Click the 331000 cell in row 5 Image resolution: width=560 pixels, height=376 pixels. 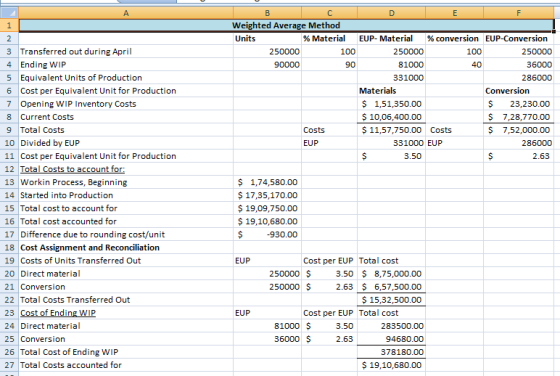392,77
